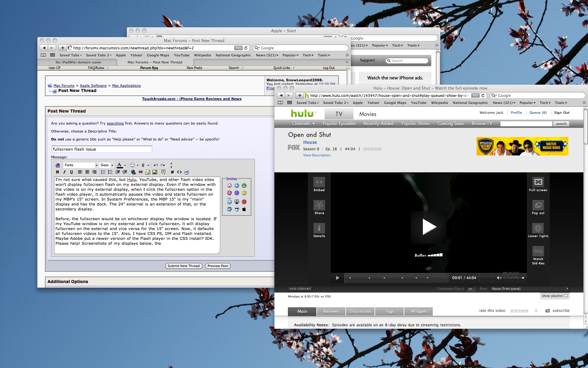This screenshot has height=368, width=588.
Task: Toggle Continuous Play on button
Action: (x=470, y=289)
